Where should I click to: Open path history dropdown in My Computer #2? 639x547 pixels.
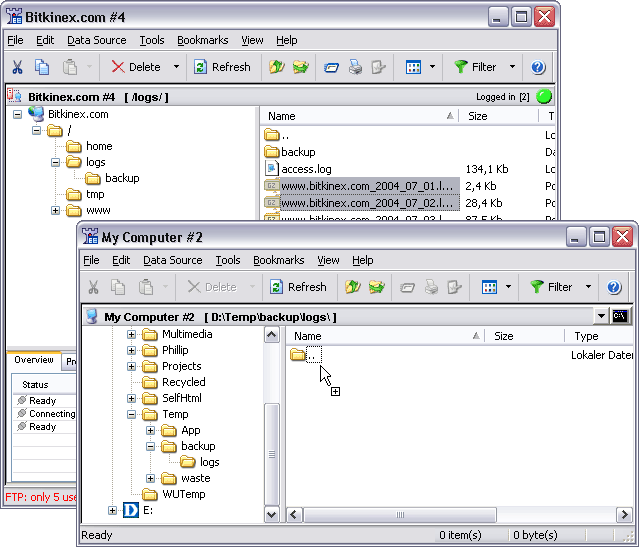(x=601, y=316)
